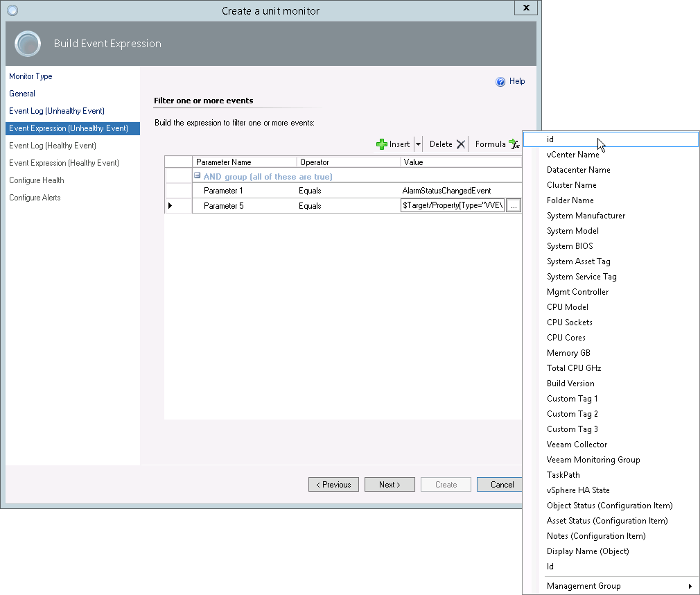Click the $Target/Property value input field
700x595 pixels.
[x=453, y=205]
